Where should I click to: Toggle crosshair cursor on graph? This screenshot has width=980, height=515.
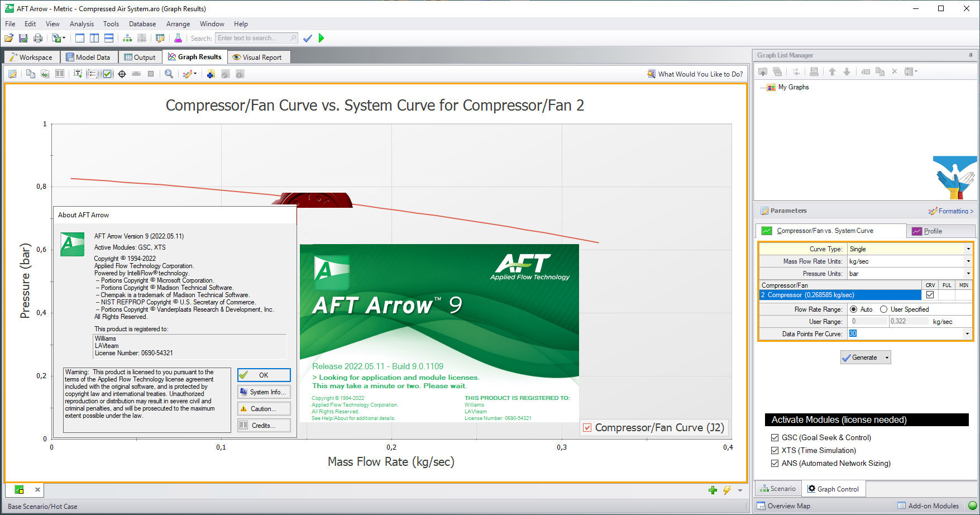coord(122,74)
